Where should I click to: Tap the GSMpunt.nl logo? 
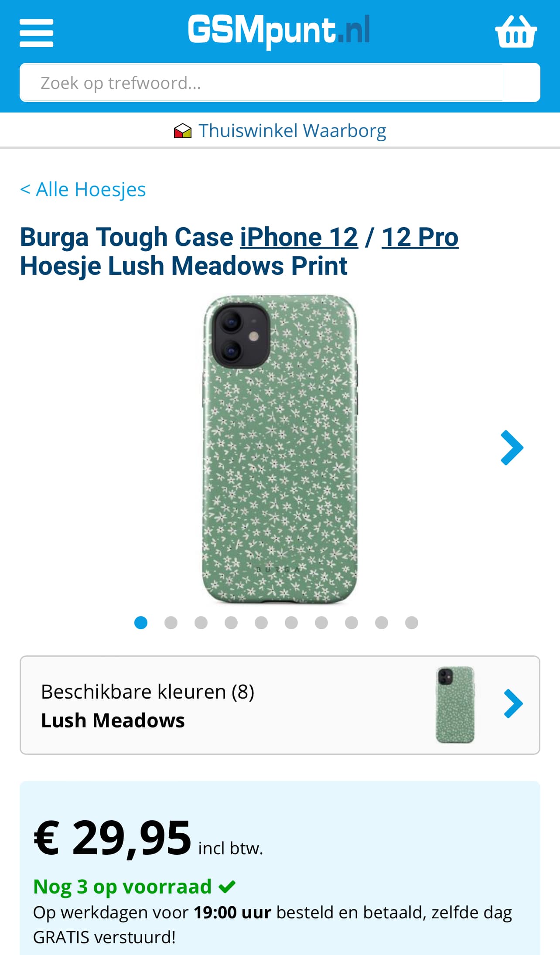(279, 30)
